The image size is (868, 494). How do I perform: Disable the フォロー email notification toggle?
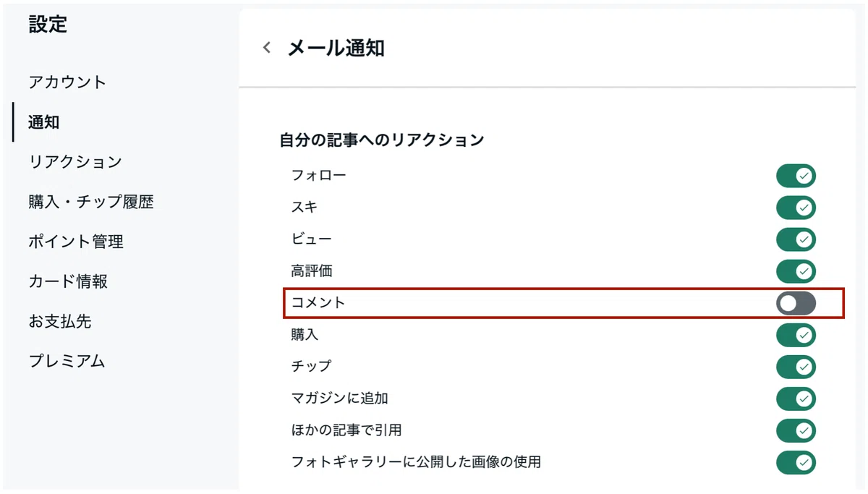tap(796, 176)
